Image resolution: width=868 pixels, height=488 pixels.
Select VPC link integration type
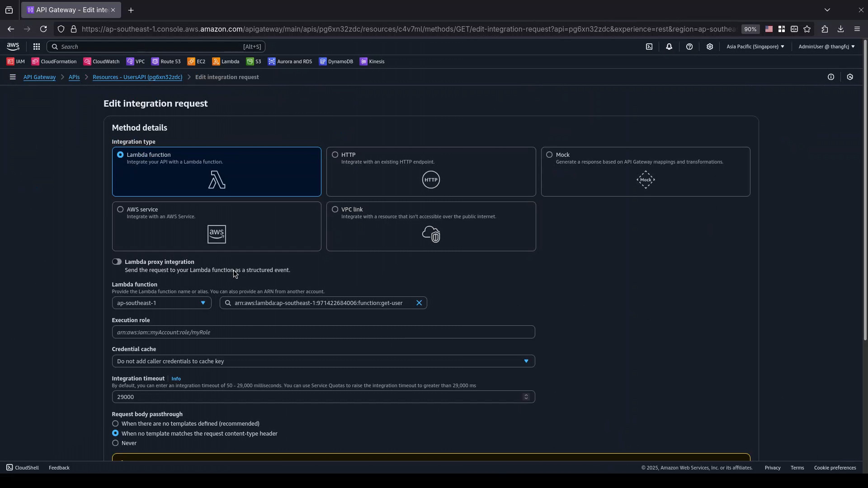(x=431, y=226)
